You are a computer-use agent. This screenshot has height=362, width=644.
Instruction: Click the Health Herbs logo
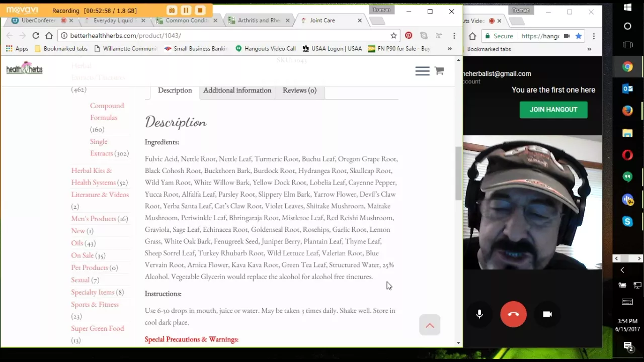(24, 68)
